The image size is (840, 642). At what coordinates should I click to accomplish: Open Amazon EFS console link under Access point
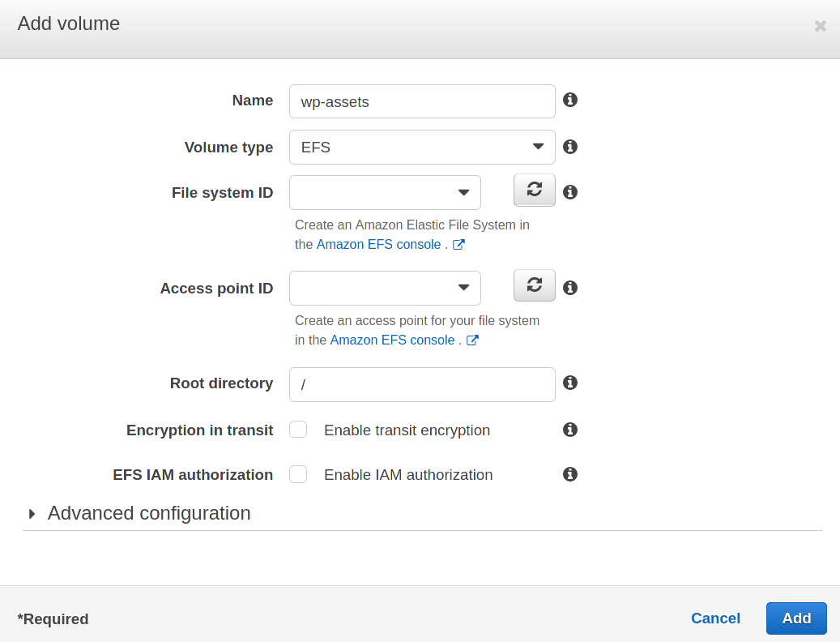(392, 340)
